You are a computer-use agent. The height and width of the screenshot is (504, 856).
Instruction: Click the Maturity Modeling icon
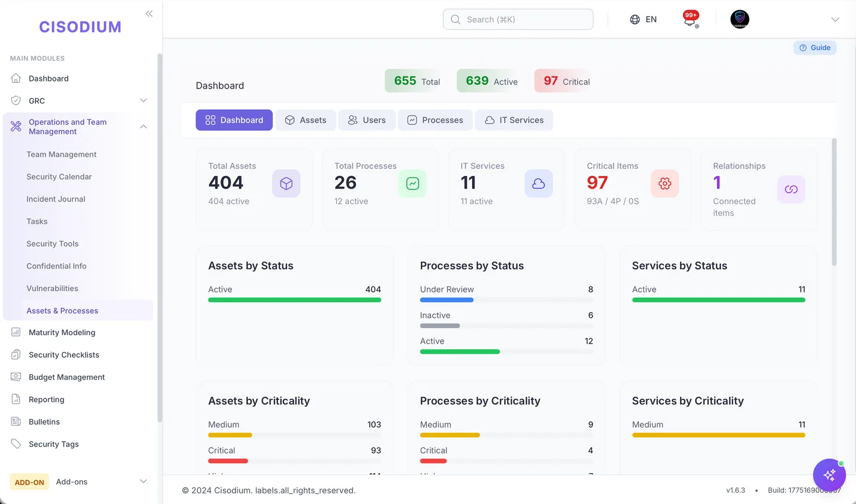click(16, 333)
